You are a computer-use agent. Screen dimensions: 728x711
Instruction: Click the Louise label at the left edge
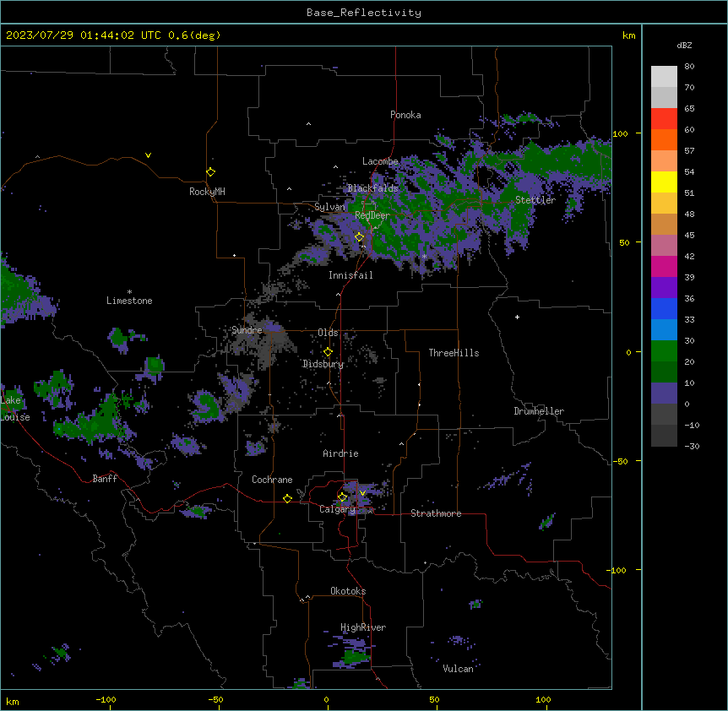coord(15,417)
